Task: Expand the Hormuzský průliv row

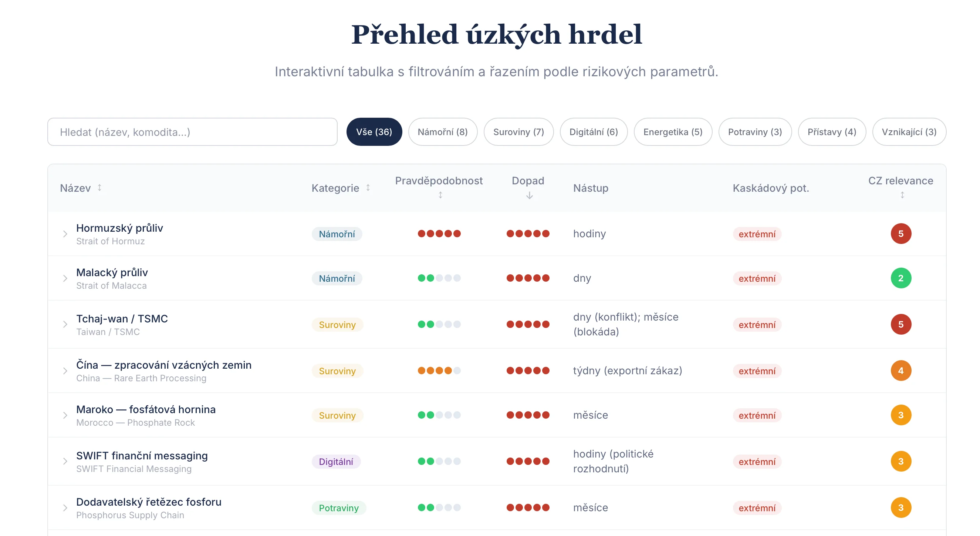Action: point(65,233)
